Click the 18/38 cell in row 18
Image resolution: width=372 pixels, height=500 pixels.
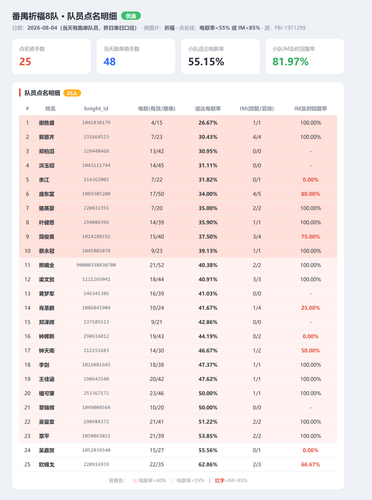157,365
